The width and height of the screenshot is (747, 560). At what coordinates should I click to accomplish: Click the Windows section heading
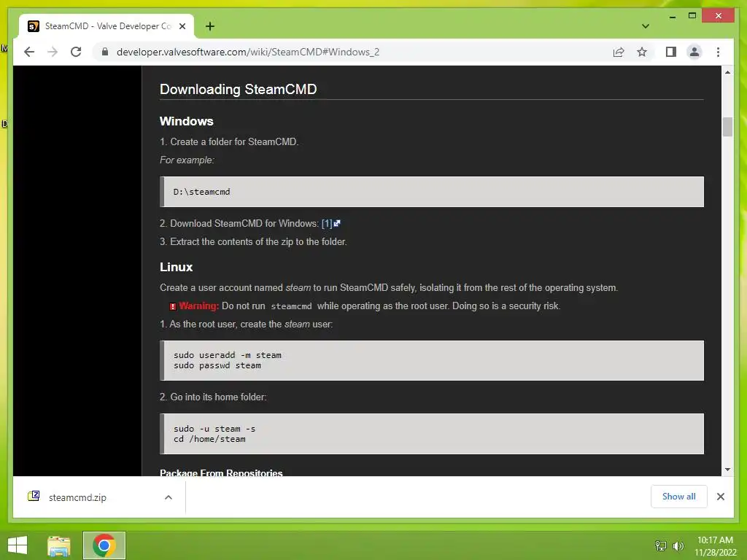click(186, 122)
